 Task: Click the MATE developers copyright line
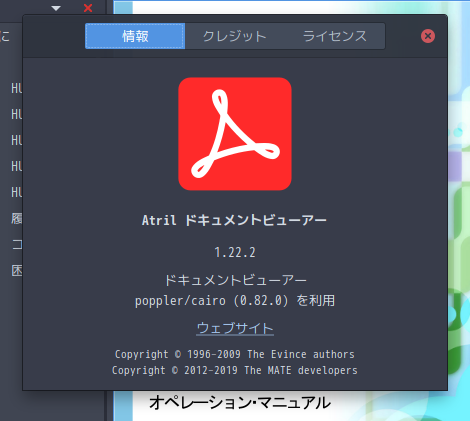[x=235, y=370]
